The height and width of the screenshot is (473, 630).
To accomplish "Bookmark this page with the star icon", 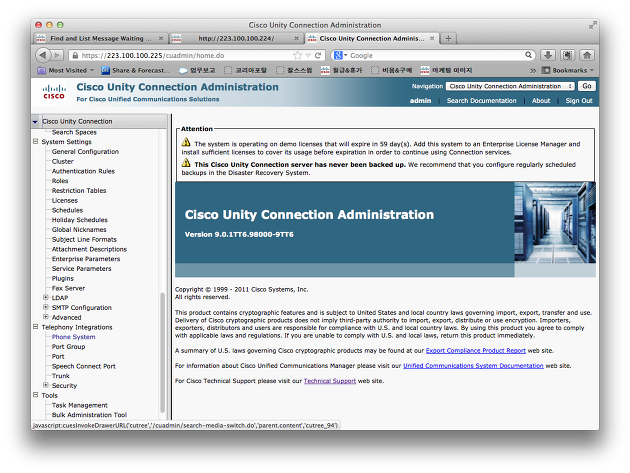I will point(297,55).
